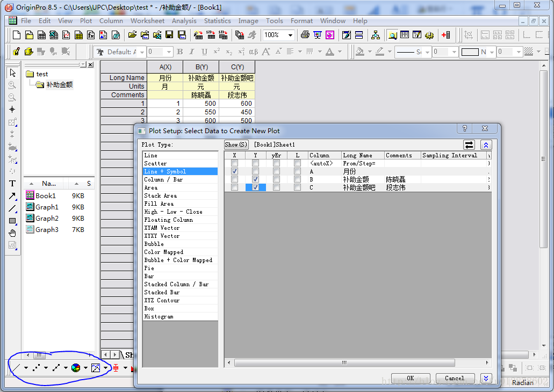Click Cancel in Plot Setup dialog
This screenshot has height=392, width=554.
tap(455, 378)
